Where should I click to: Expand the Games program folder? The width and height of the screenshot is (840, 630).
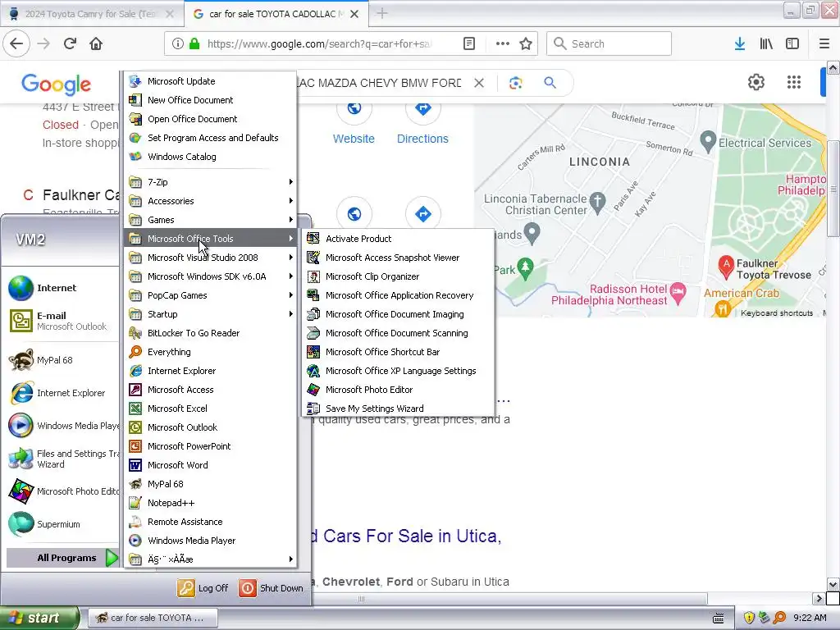point(211,220)
